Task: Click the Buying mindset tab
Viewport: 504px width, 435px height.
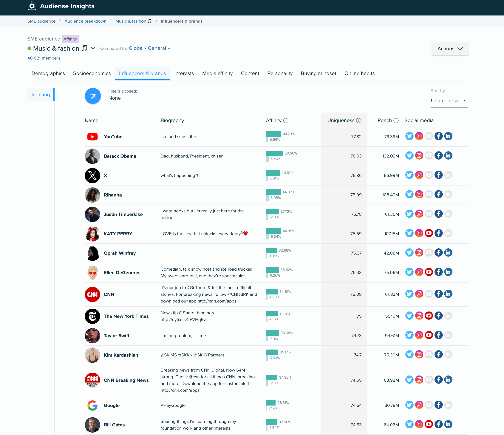Action: pyautogui.click(x=318, y=73)
